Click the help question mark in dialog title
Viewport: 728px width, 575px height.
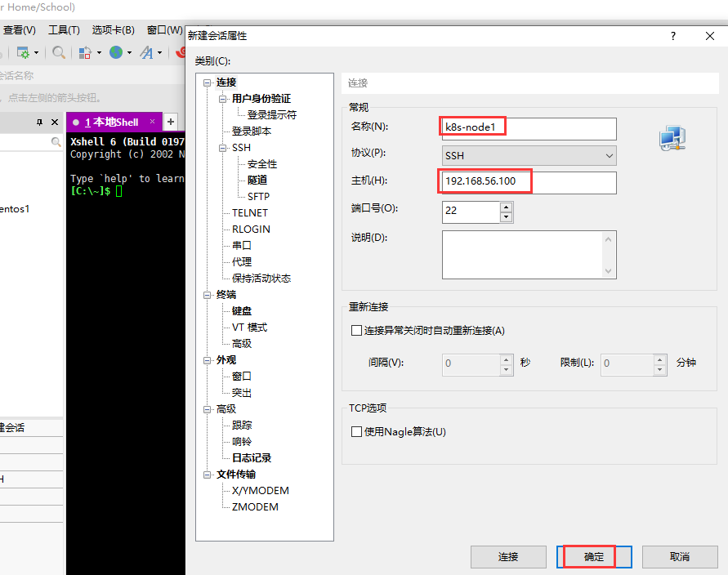pyautogui.click(x=673, y=36)
